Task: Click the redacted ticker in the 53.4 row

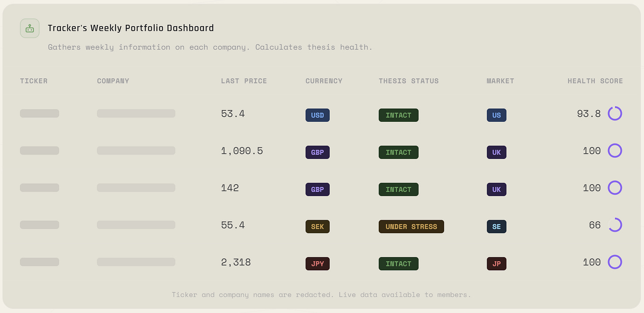Action: 39,113
